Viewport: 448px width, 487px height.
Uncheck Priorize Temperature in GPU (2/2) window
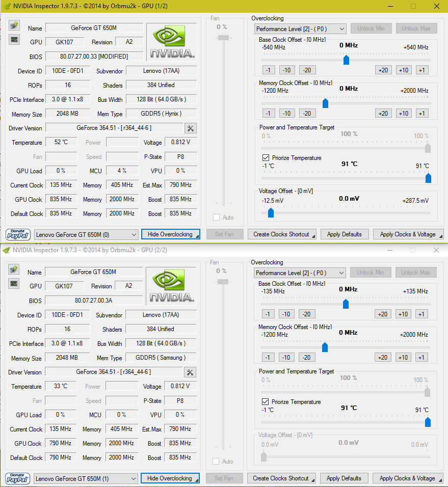click(265, 402)
